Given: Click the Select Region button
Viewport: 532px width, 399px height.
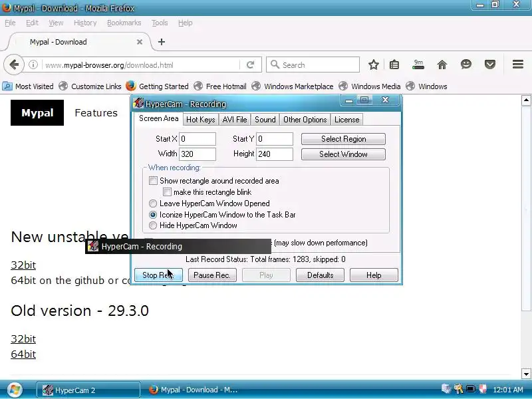Looking at the screenshot, I should tap(343, 139).
